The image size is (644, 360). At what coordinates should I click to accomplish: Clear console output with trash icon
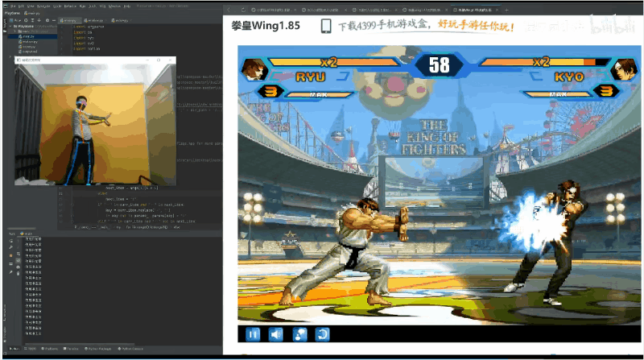[x=18, y=274]
